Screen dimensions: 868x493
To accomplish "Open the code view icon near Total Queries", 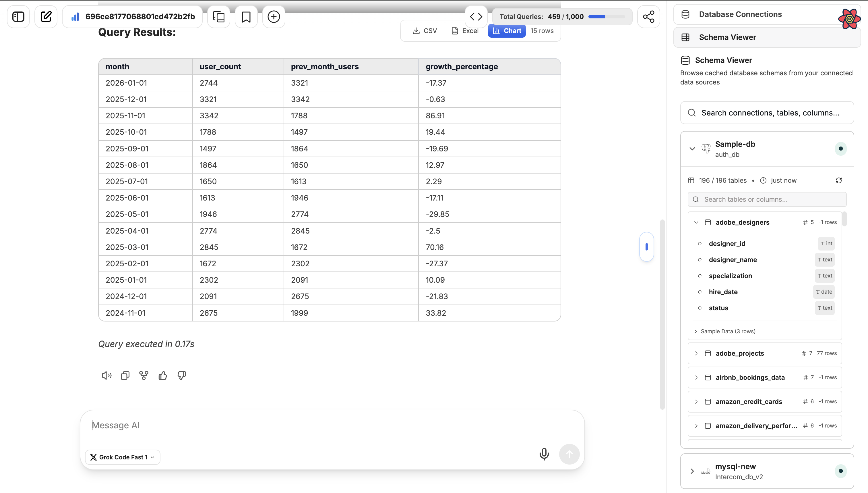I will [476, 16].
